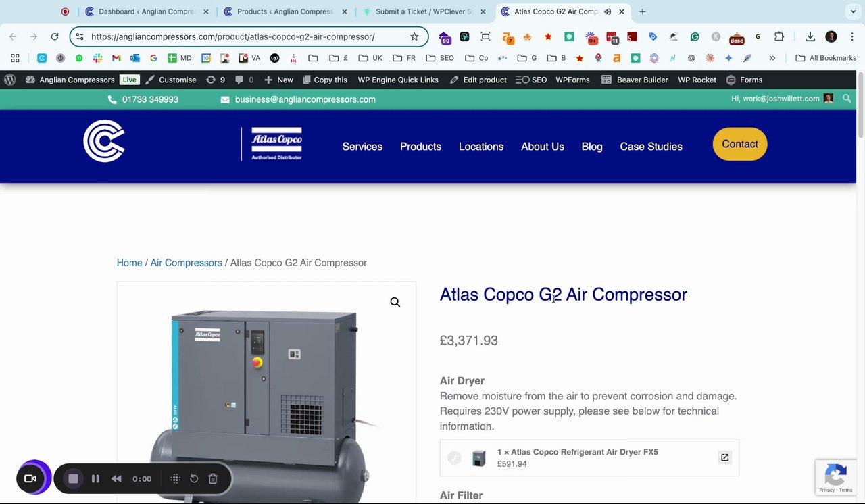Image resolution: width=865 pixels, height=504 pixels.
Task: Open the WordPress logo menu in admin bar
Action: pos(10,80)
